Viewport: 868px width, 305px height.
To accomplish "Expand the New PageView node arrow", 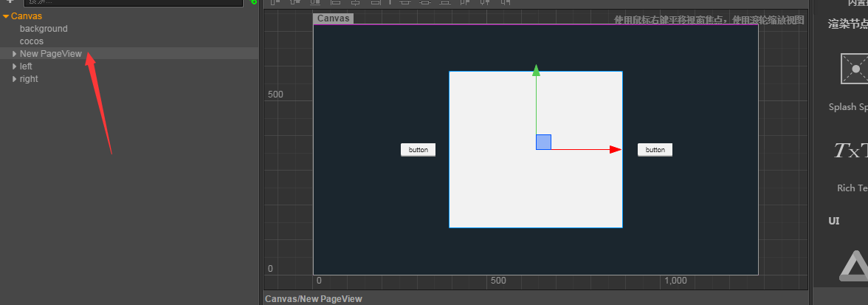I will (15, 54).
